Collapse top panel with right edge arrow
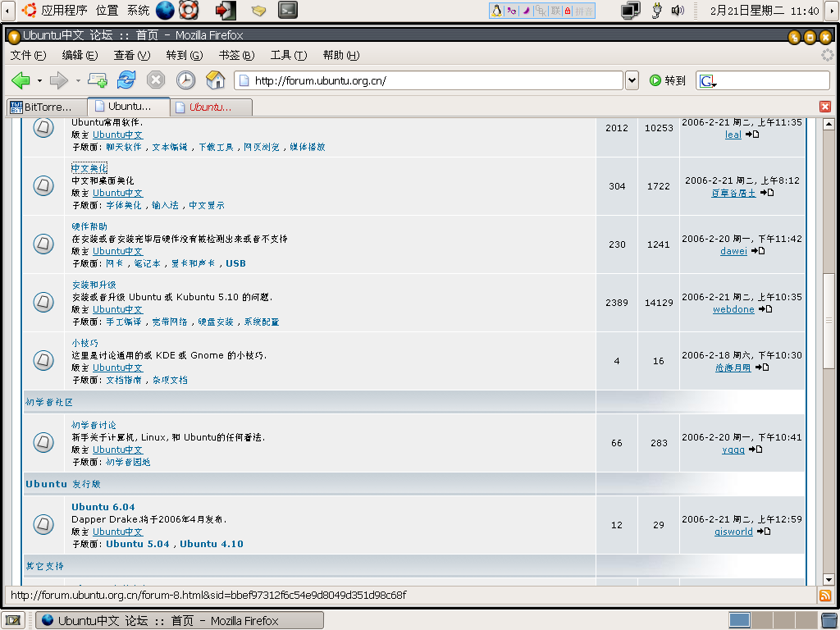This screenshot has width=840, height=630. (833, 10)
